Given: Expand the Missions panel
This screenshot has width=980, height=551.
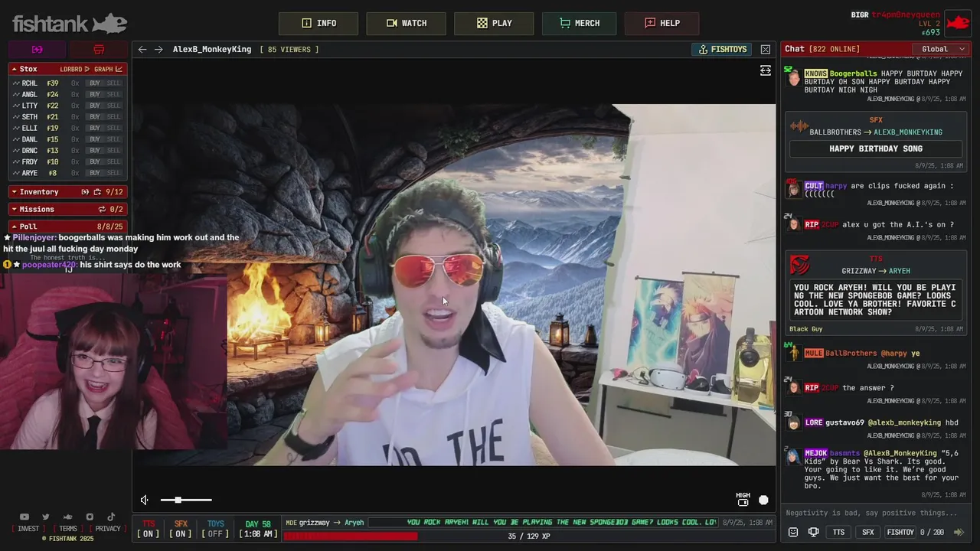Looking at the screenshot, I should 14,209.
